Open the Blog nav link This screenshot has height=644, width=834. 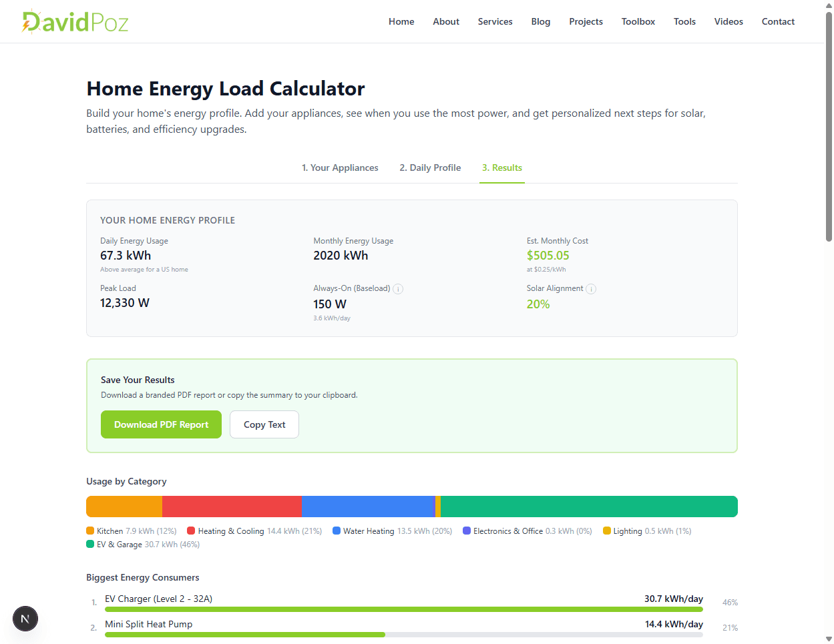pos(540,22)
